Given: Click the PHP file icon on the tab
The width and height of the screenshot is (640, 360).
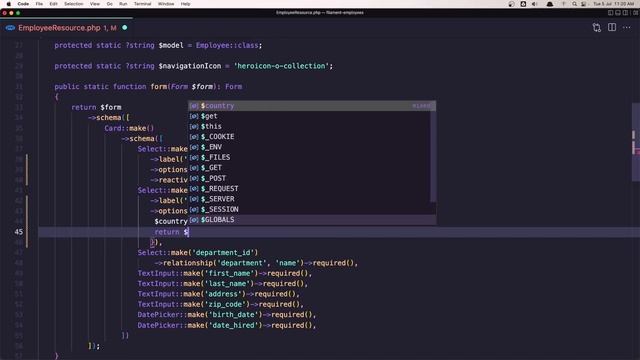Looking at the screenshot, I should (10, 28).
